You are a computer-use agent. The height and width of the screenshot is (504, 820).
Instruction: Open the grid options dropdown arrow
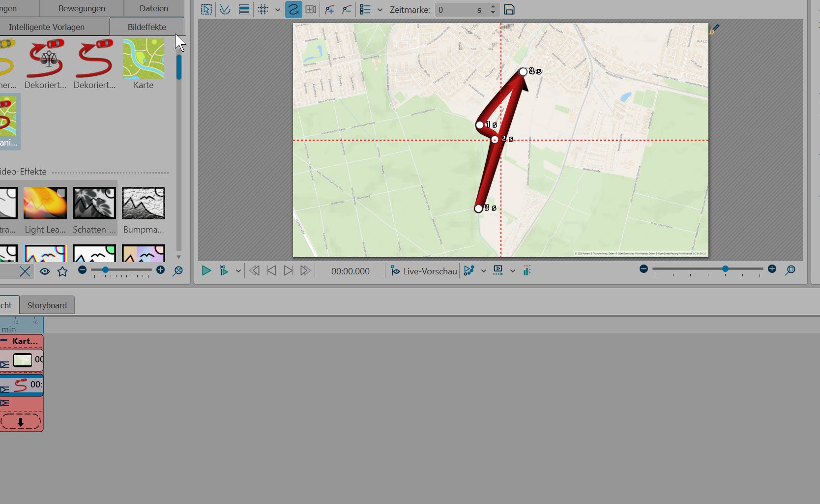[x=277, y=10]
